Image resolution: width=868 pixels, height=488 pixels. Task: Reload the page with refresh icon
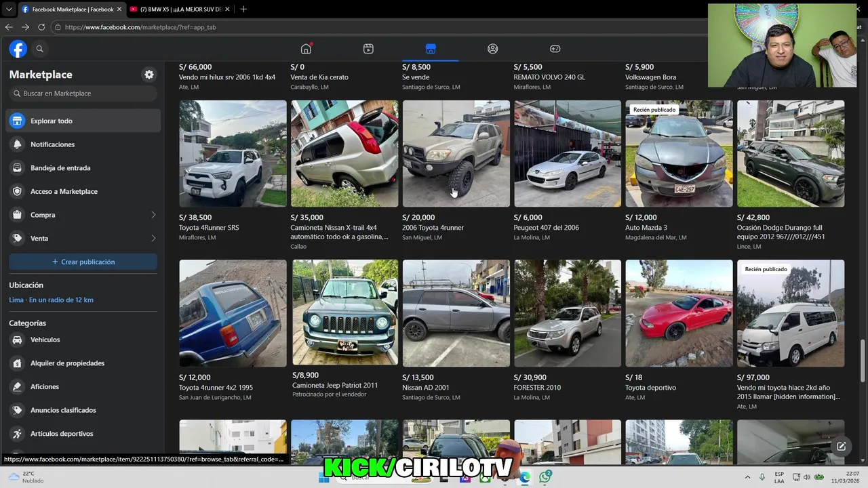tap(41, 27)
